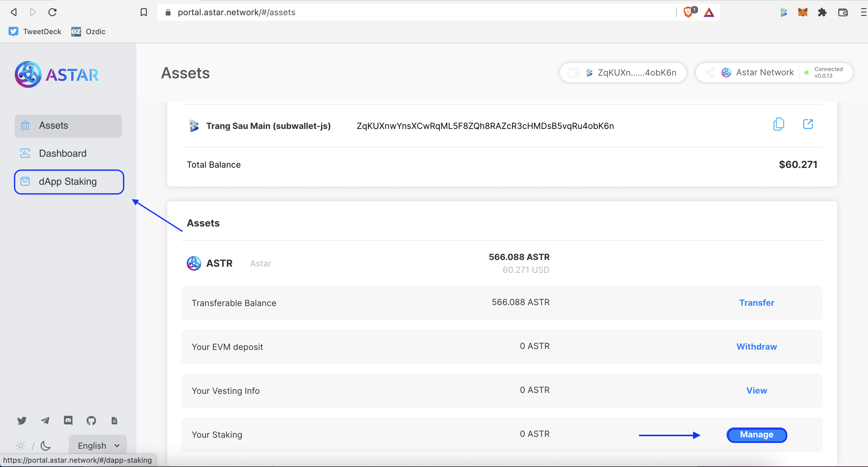
Task: Click the Connected v0.0.13 status
Action: pos(828,73)
